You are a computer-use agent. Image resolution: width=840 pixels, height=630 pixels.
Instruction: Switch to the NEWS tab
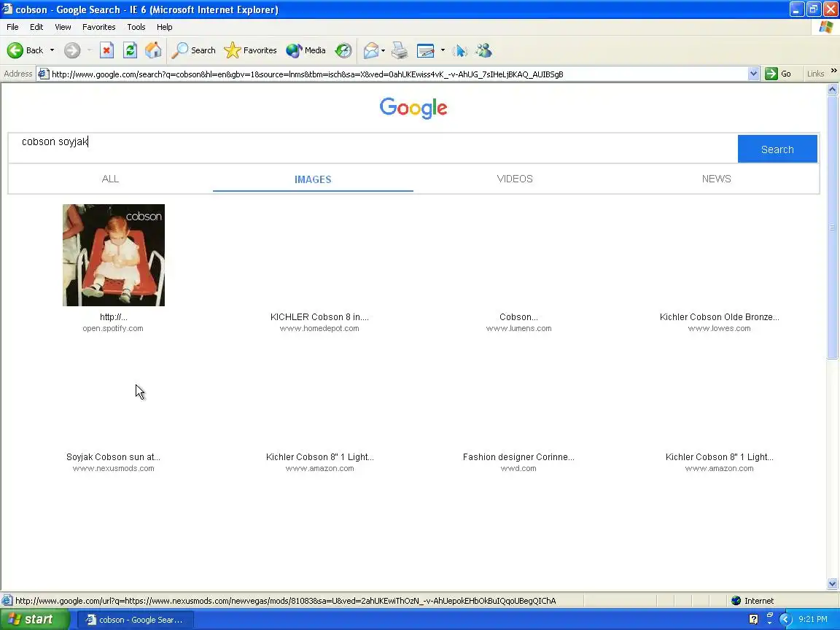tap(716, 179)
